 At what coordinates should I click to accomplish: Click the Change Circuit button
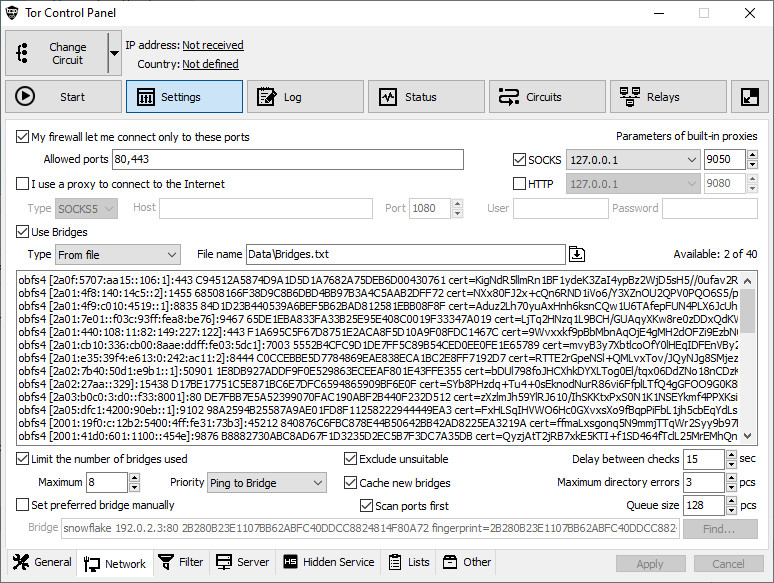pyautogui.click(x=57, y=53)
